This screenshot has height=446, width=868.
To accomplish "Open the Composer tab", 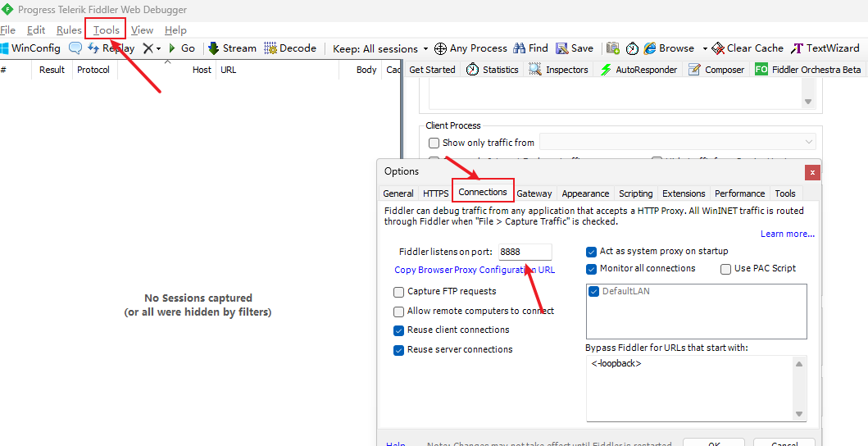I will pos(717,69).
